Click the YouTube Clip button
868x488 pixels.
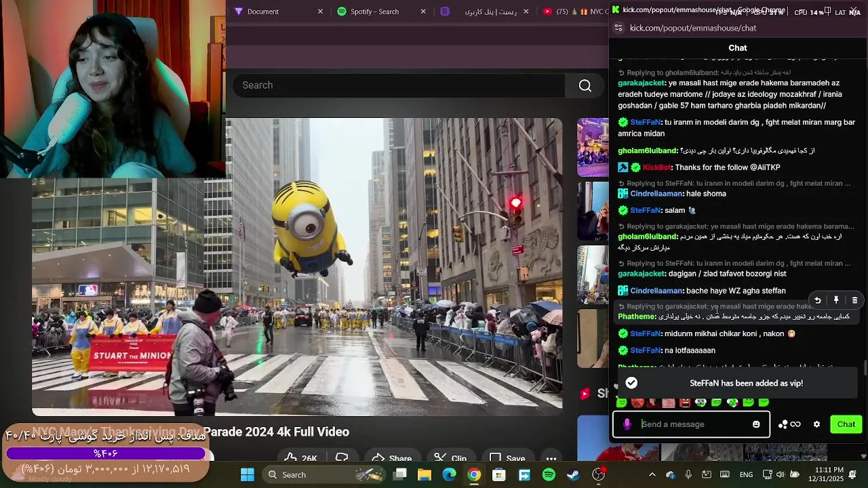point(450,458)
